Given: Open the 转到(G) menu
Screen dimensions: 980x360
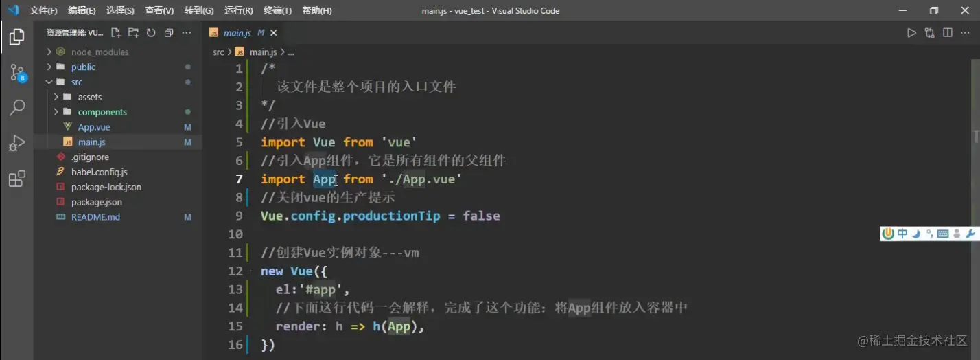Looking at the screenshot, I should tap(199, 11).
